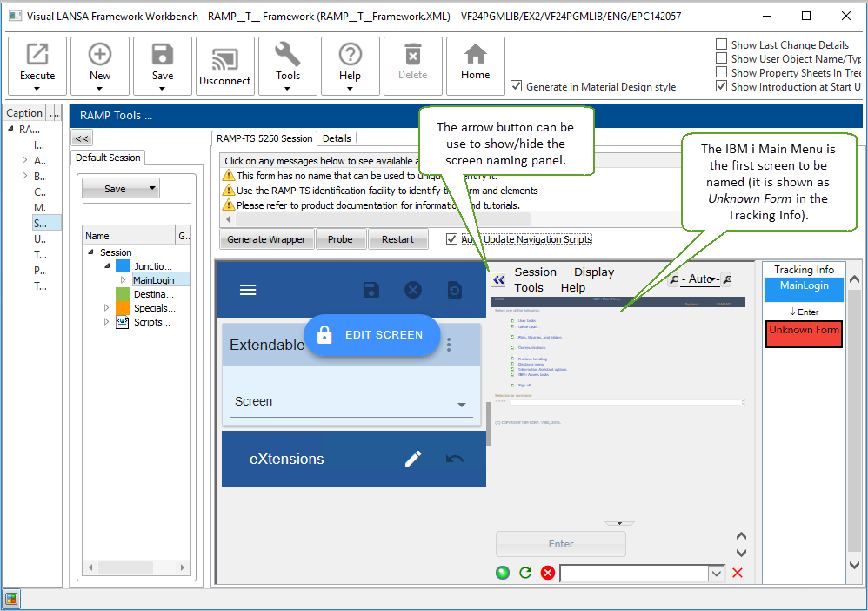Open the Save dropdown arrow in Default Session

click(152, 188)
